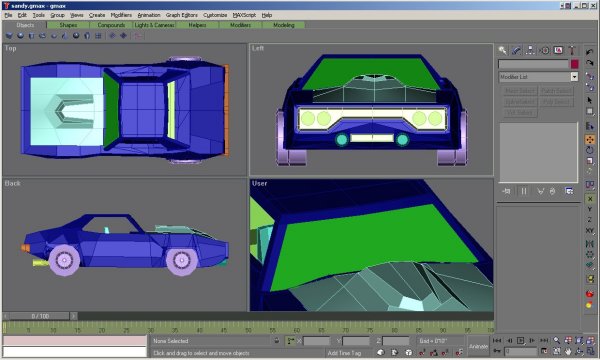Click the Undo arrow icon
The height and width of the screenshot is (360, 600).
click(590, 52)
